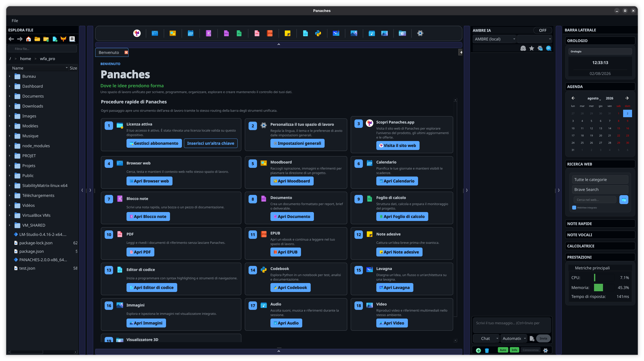
Task: Expand the Documents folder tree arrow
Action: click(9, 96)
